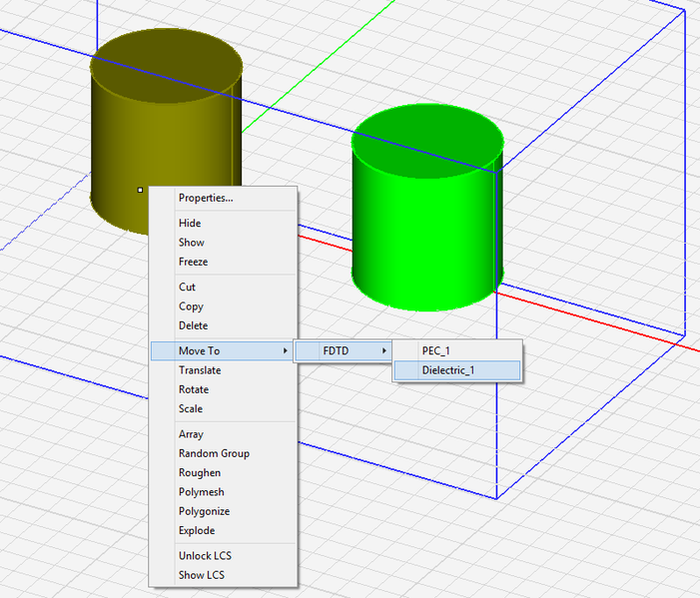This screenshot has width=700, height=598.
Task: Select Hide in the context menu
Action: point(190,224)
